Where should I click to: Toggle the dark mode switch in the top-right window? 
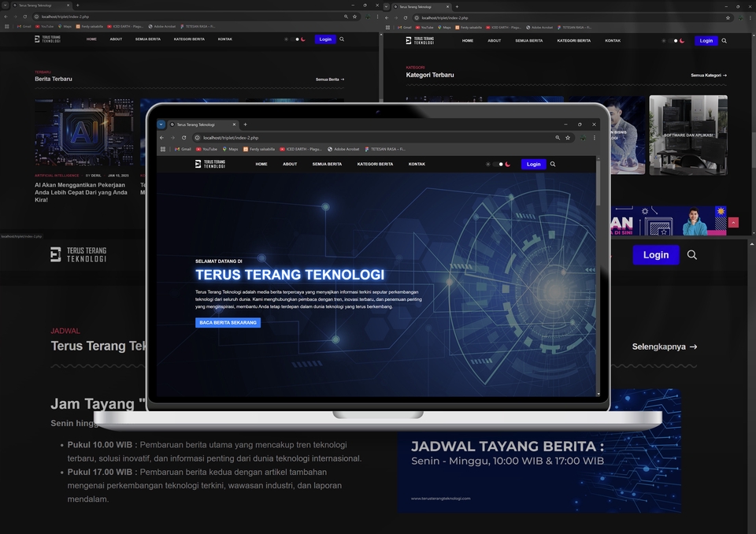(674, 40)
